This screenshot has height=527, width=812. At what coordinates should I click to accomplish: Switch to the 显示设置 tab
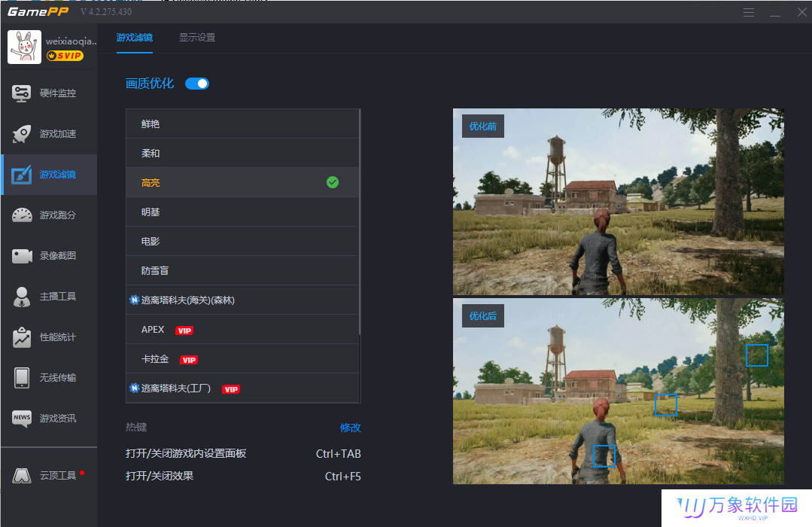pos(197,38)
